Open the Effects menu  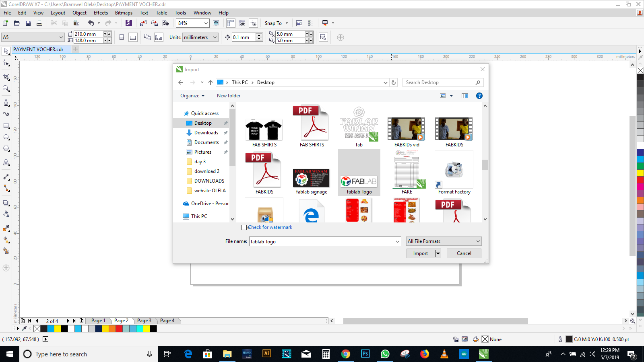coord(101,13)
